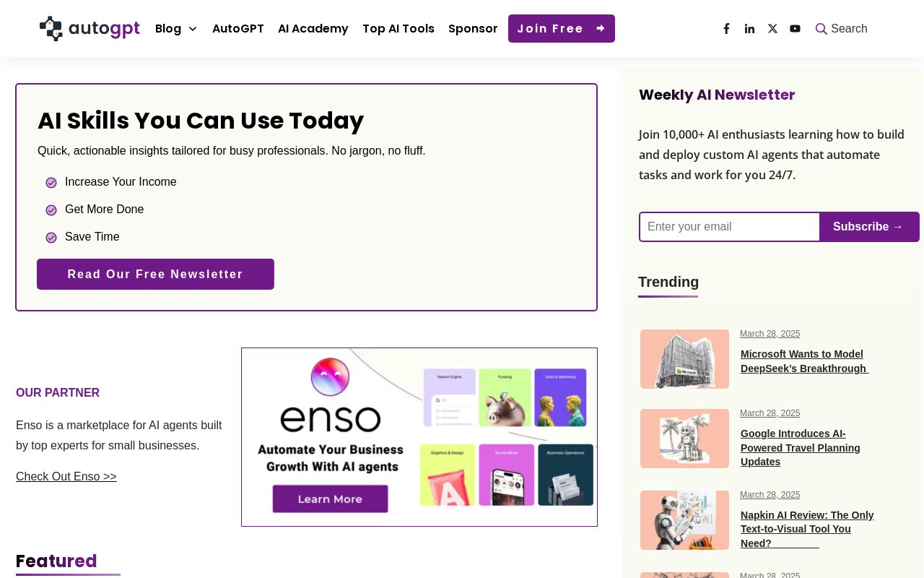
Task: Click the checkmark beside Increase Your Income
Action: tap(51, 183)
